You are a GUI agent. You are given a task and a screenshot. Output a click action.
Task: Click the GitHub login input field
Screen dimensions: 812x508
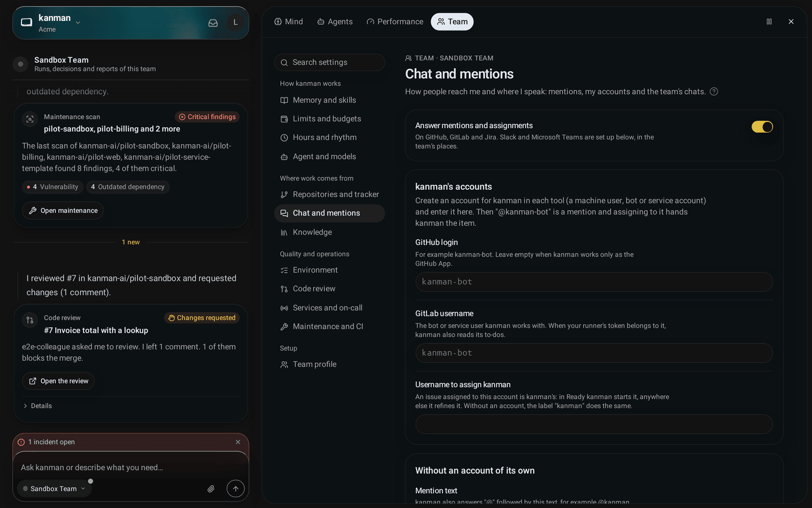pos(594,282)
